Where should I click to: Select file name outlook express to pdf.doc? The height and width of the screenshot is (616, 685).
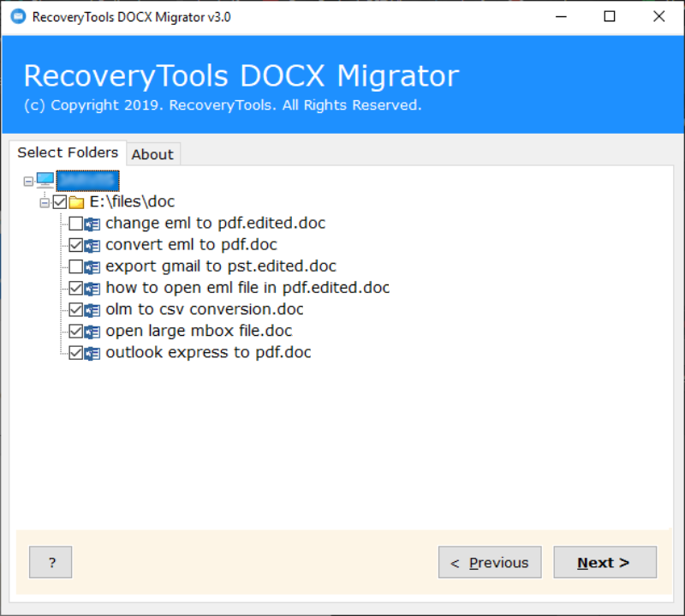[x=208, y=352]
